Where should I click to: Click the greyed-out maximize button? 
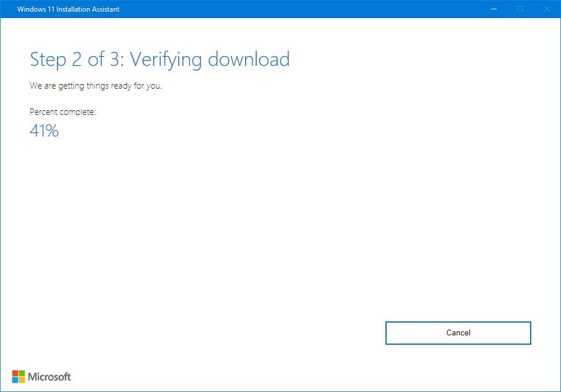click(x=520, y=9)
